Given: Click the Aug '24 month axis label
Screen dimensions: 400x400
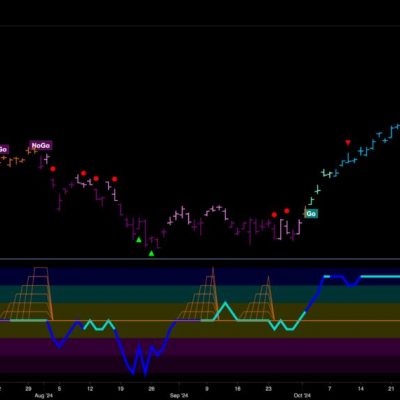Looking at the screenshot, I should (x=44, y=396).
